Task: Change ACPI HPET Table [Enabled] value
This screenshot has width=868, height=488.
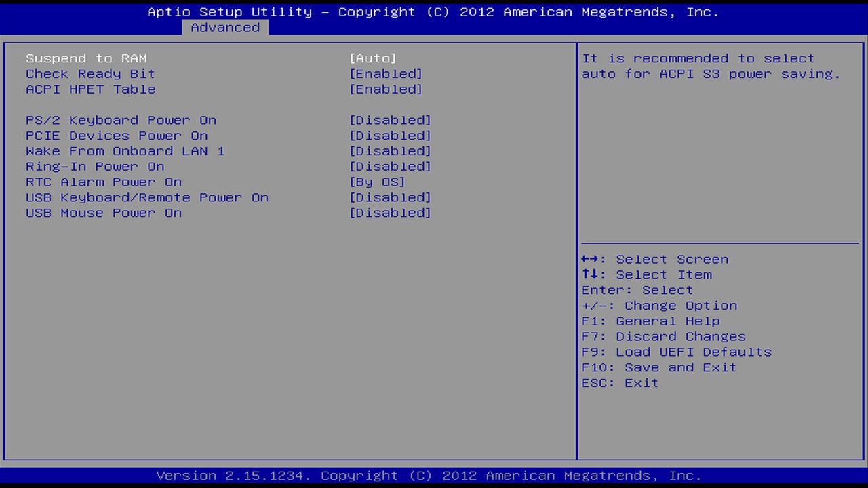Action: 386,89
